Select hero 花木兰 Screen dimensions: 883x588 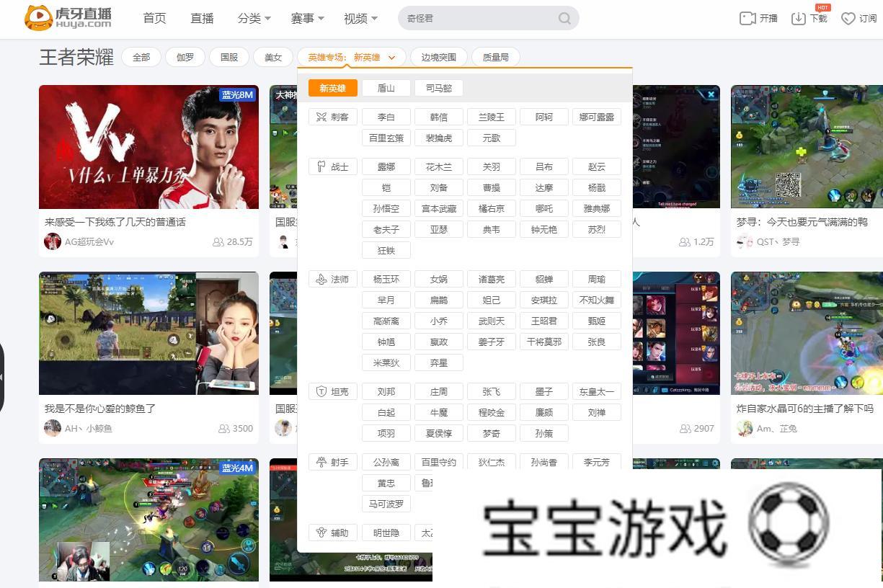tap(439, 166)
